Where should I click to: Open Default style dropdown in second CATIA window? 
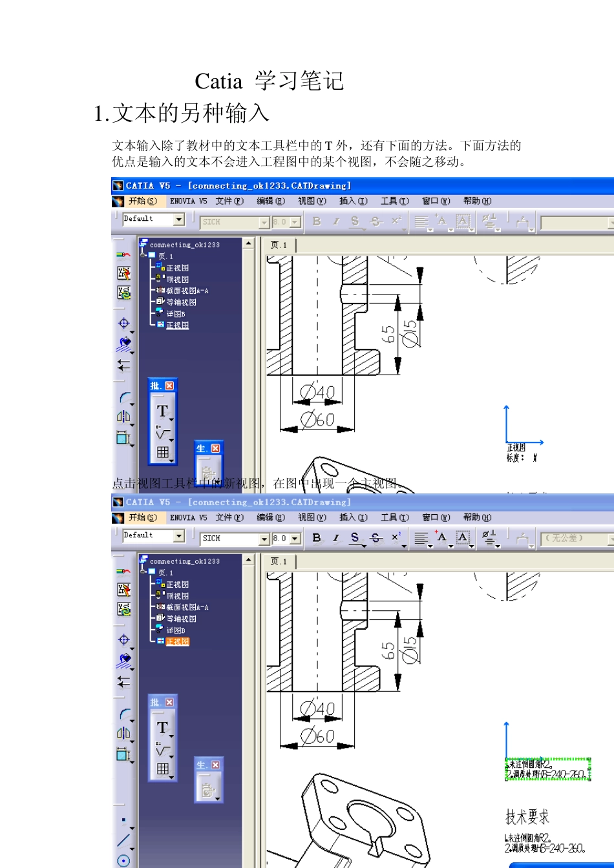pos(179,536)
